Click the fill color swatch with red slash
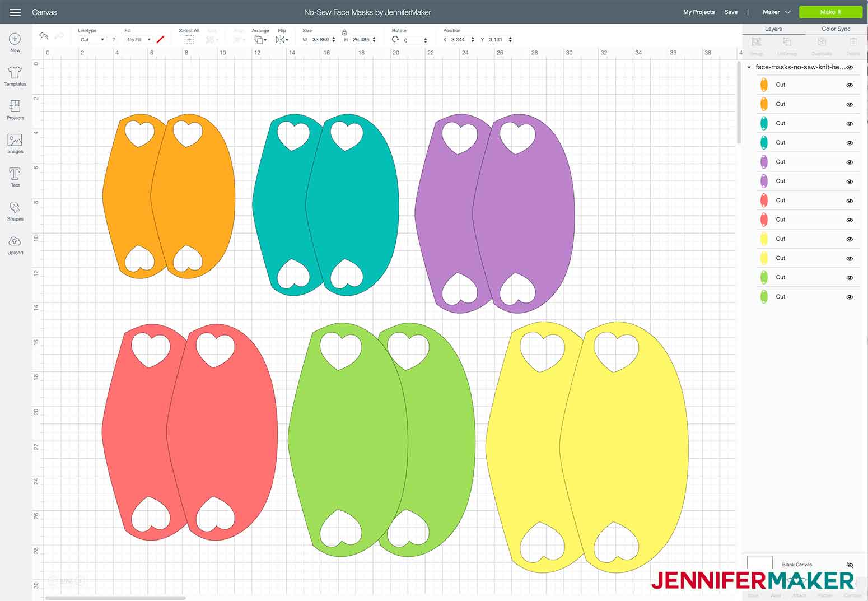 [x=161, y=40]
